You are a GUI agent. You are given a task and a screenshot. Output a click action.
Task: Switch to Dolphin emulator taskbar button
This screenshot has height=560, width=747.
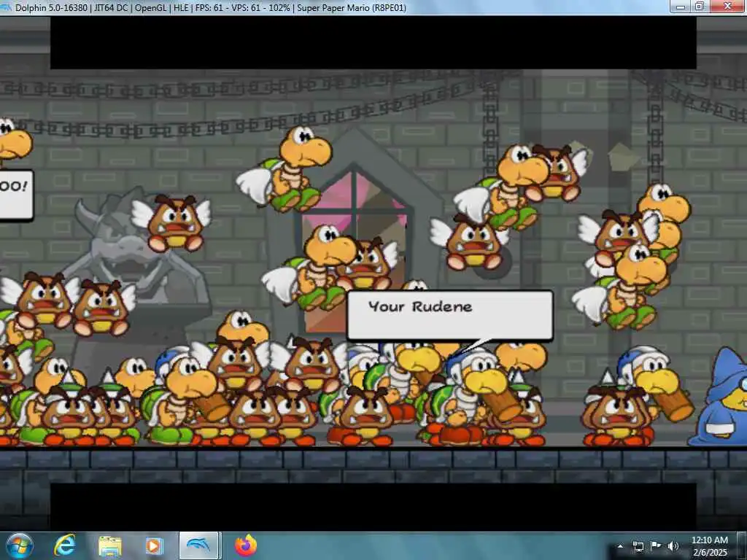[x=199, y=545]
